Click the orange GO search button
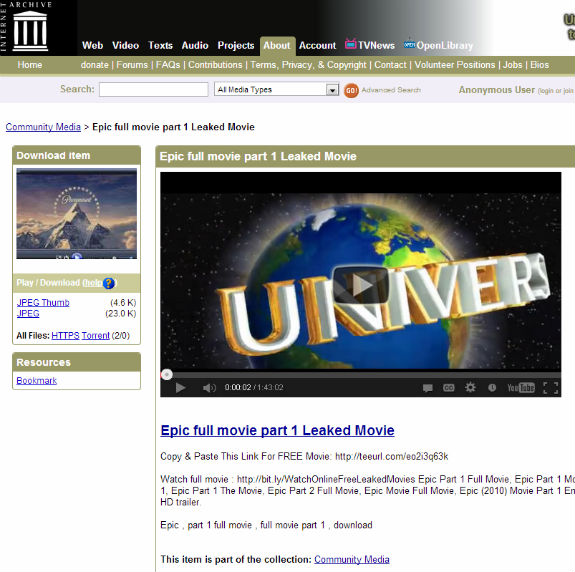The height and width of the screenshot is (572, 575). [351, 90]
